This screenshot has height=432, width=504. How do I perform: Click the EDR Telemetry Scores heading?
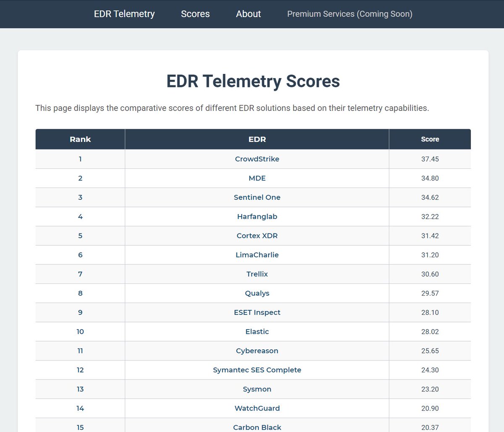click(x=253, y=81)
